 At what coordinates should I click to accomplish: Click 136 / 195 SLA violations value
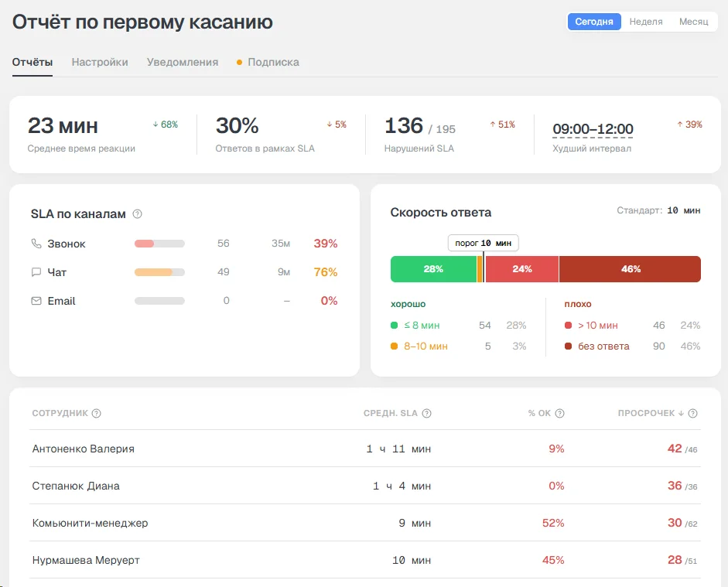coord(420,126)
